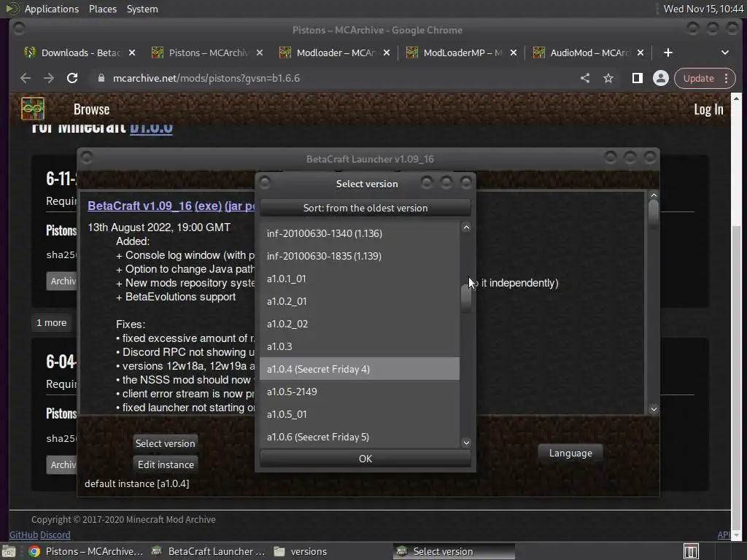Image resolution: width=747 pixels, height=560 pixels.
Task: Pick version a1.0.2_02
Action: [359, 324]
